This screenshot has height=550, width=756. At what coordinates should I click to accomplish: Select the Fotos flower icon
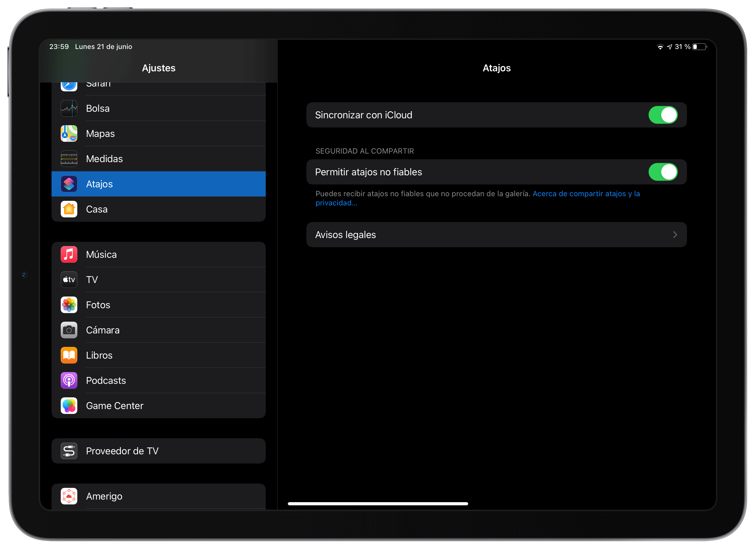pyautogui.click(x=69, y=305)
